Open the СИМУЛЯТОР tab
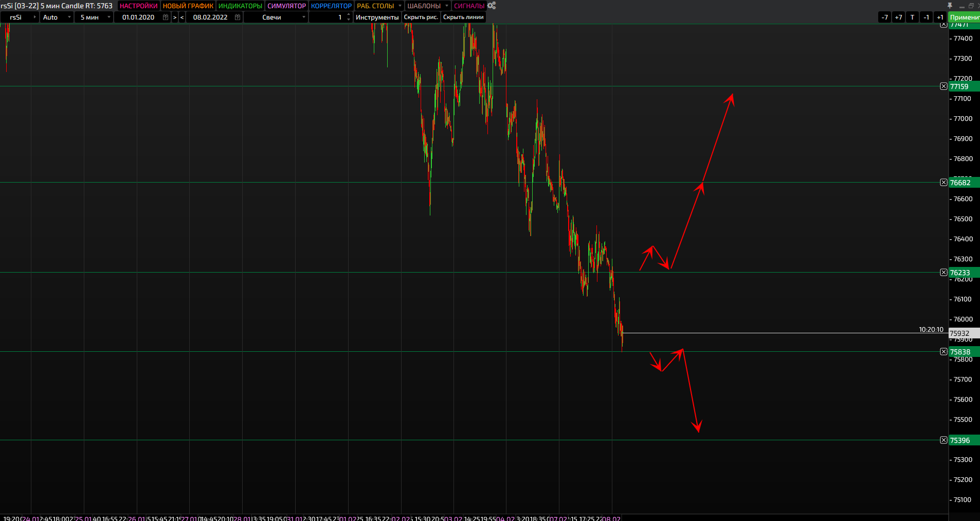This screenshot has width=980, height=521. coord(286,6)
